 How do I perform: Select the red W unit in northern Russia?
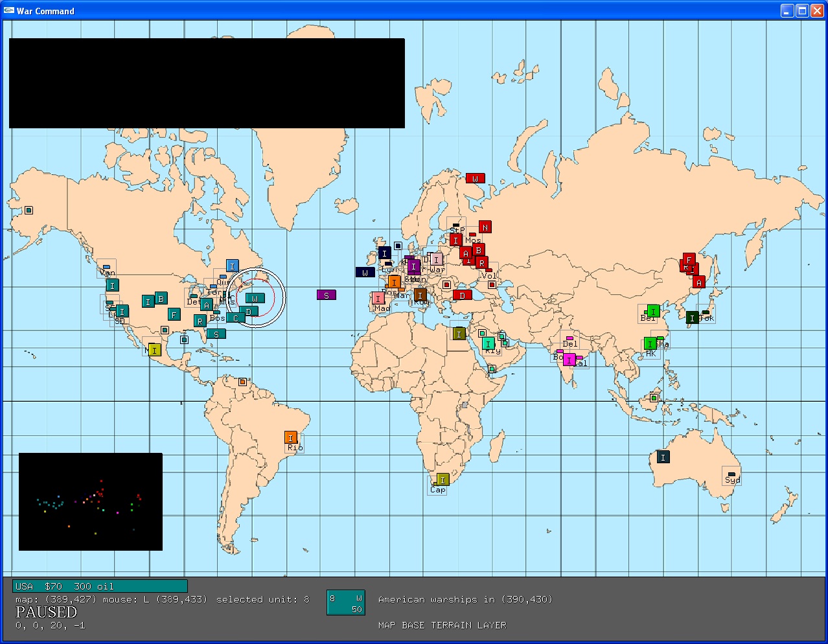475,178
